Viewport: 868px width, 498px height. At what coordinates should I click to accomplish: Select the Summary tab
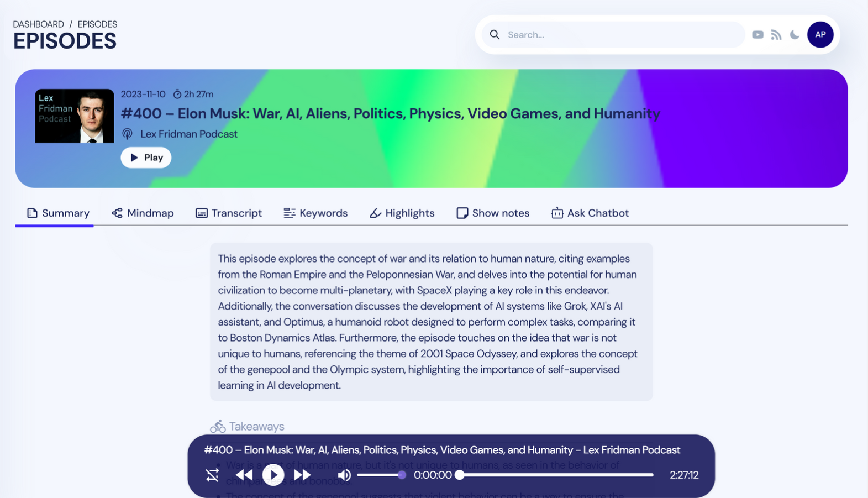[57, 213]
